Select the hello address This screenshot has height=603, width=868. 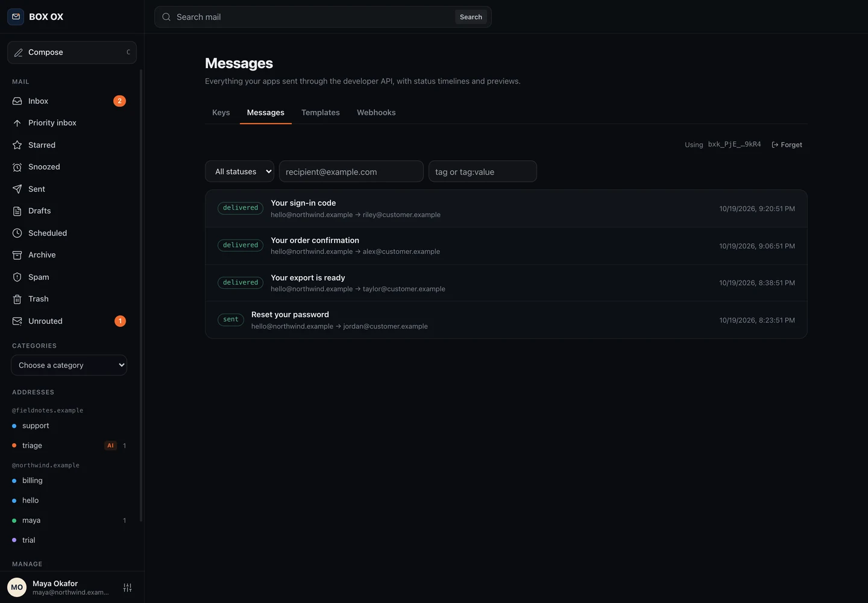pos(69,500)
